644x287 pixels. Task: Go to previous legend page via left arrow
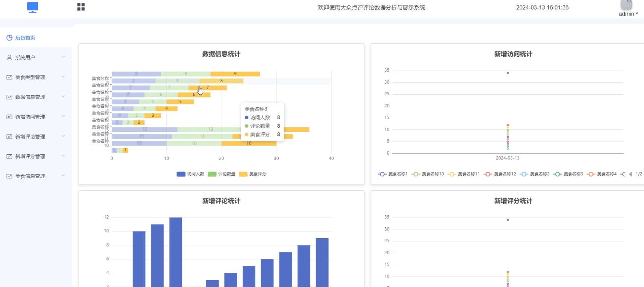tap(631, 174)
